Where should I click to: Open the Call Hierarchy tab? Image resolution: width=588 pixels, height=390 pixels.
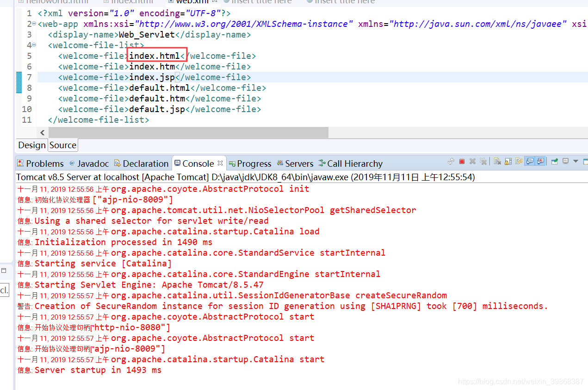(x=351, y=164)
